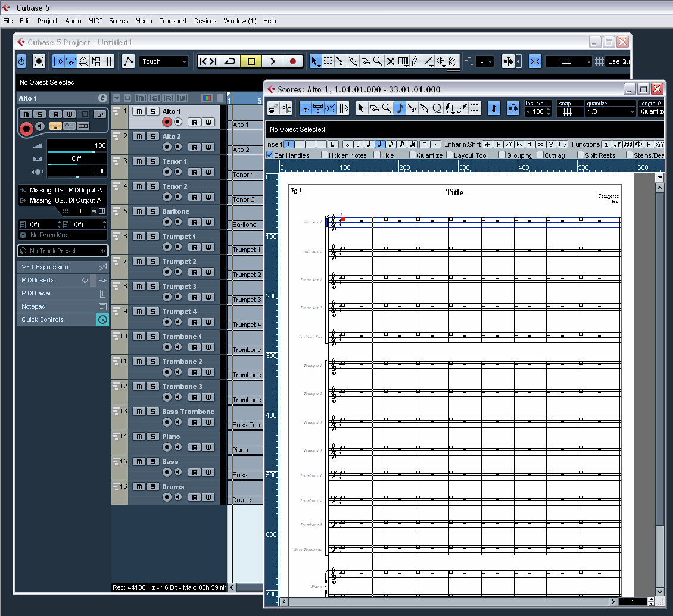The width and height of the screenshot is (673, 616).
Task: Check the Split Rests checkbox
Action: 581,155
